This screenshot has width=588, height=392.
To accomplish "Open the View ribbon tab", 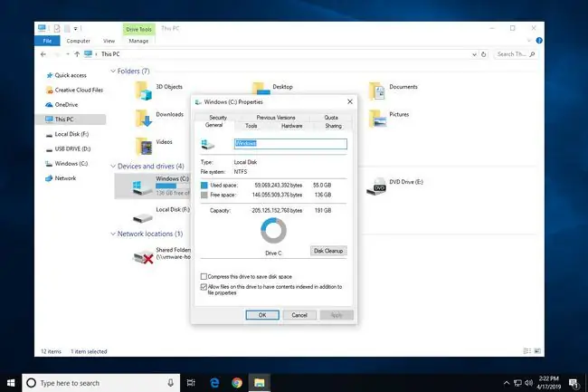I will coord(109,41).
